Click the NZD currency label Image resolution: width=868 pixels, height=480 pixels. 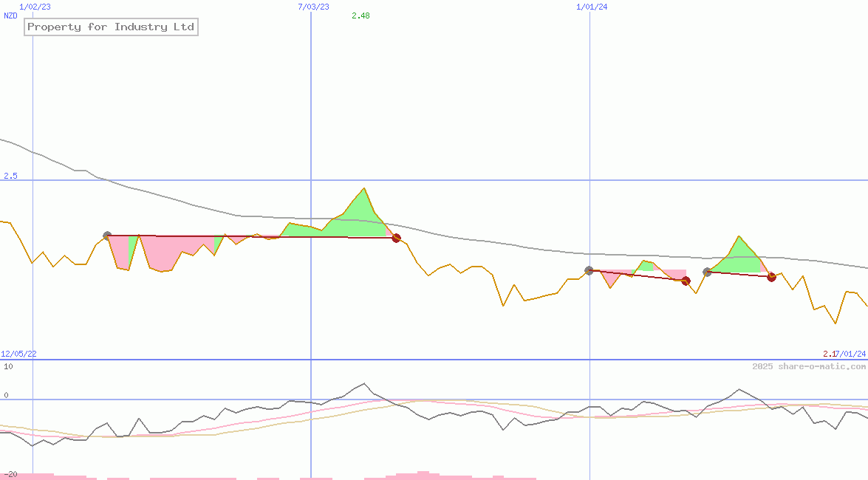pyautogui.click(x=10, y=16)
